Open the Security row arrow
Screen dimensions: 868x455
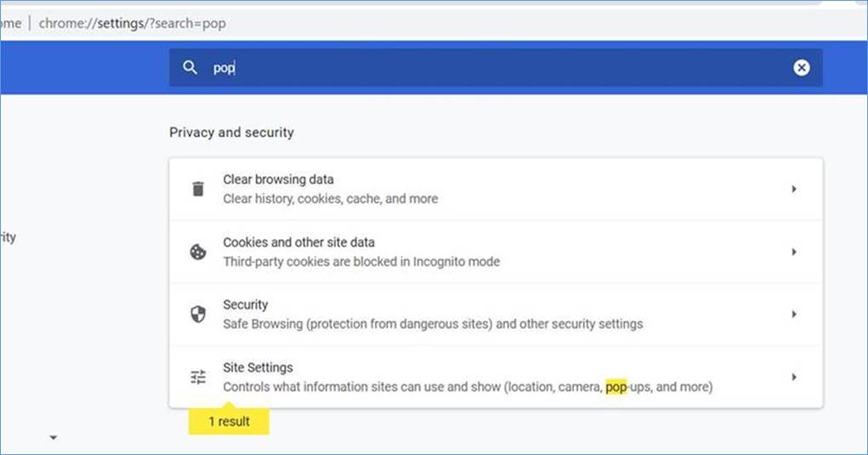(x=794, y=314)
